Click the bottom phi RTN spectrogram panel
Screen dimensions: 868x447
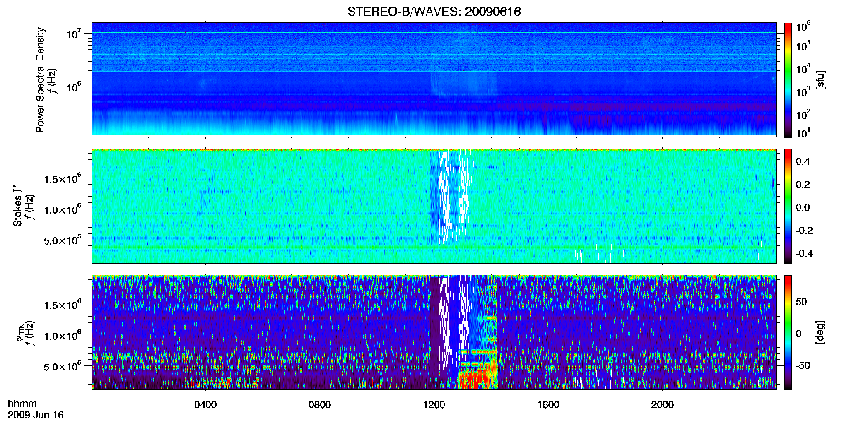[x=434, y=332]
